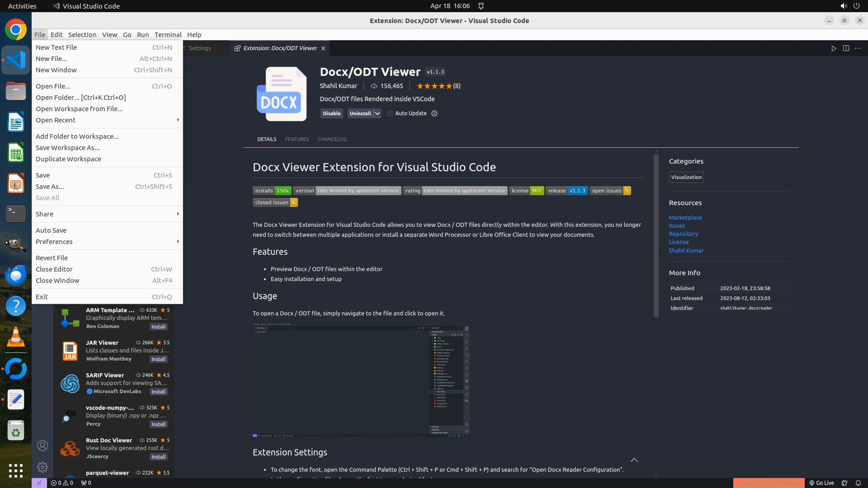
Task: Click the extension details vertical scrollbar
Action: click(x=656, y=235)
